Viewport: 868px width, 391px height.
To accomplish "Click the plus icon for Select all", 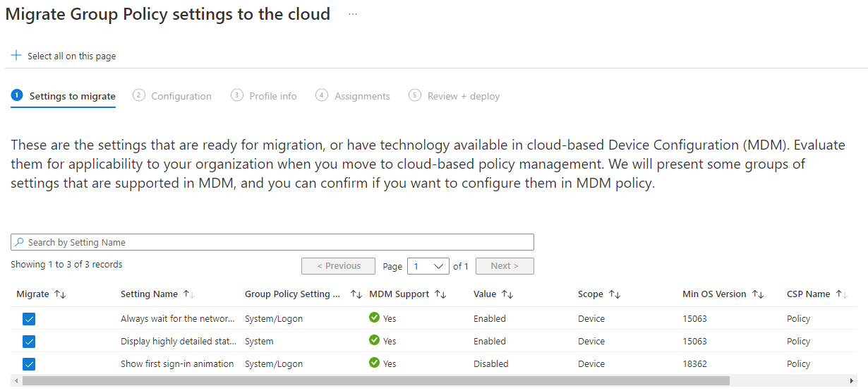I will tap(16, 56).
